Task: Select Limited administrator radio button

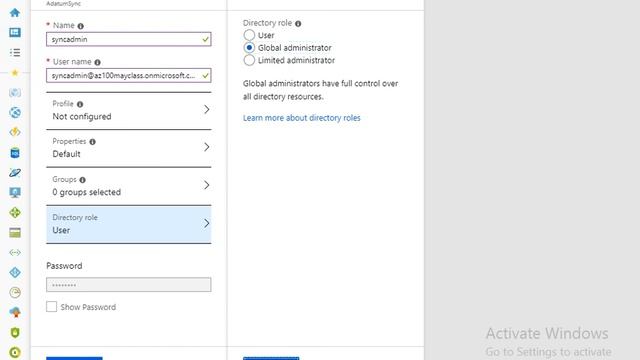Action: (x=249, y=60)
